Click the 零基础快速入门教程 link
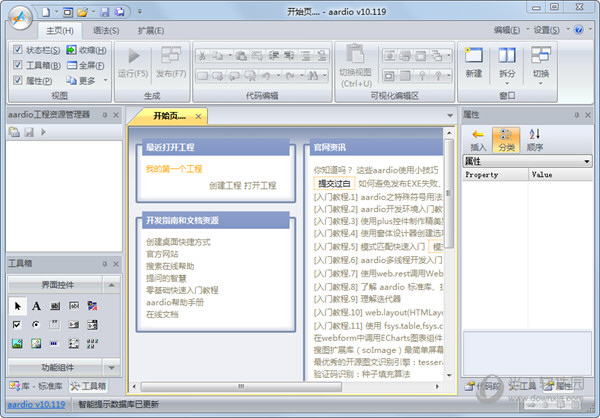Image resolution: width=600 pixels, height=418 pixels. (182, 290)
